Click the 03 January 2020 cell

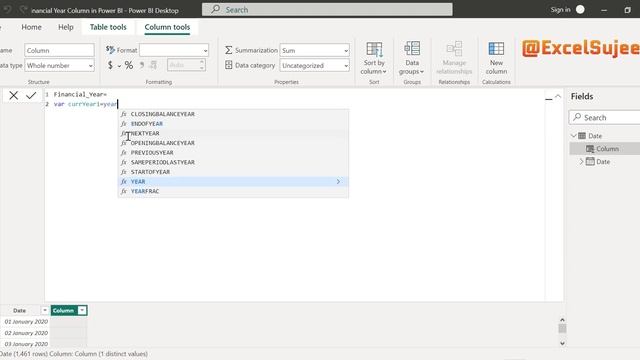coord(26,344)
